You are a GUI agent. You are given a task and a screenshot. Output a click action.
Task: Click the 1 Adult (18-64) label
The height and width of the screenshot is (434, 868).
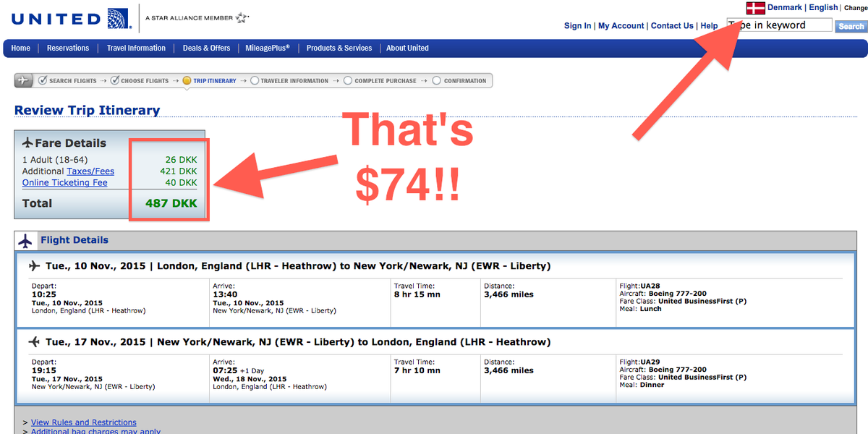[x=55, y=160]
